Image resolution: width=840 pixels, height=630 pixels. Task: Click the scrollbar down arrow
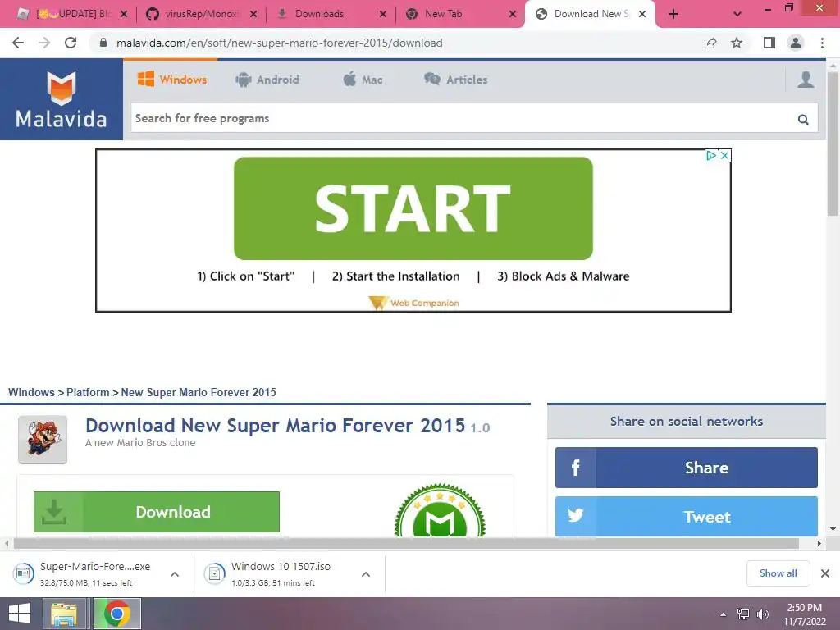click(833, 529)
